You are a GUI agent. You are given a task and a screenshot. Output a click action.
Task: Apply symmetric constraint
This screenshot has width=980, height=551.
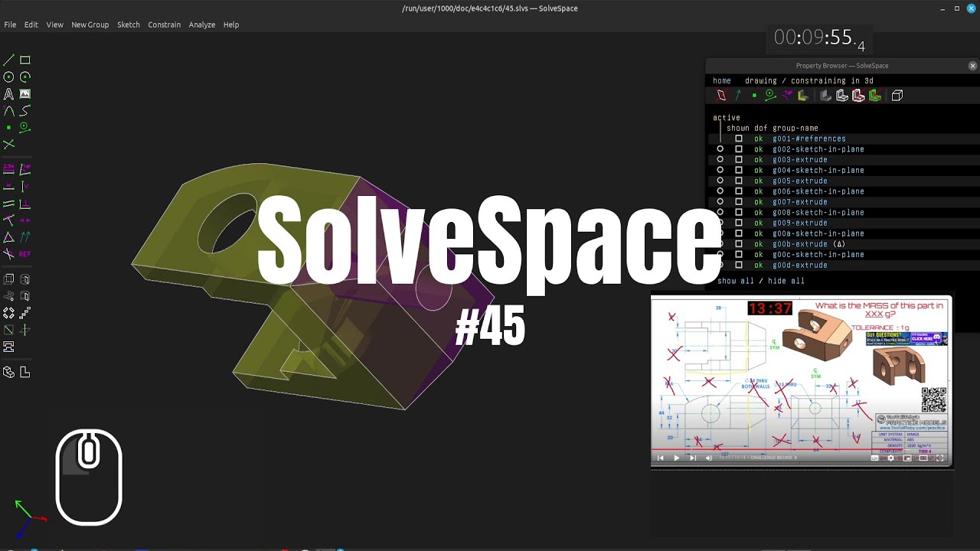25,220
